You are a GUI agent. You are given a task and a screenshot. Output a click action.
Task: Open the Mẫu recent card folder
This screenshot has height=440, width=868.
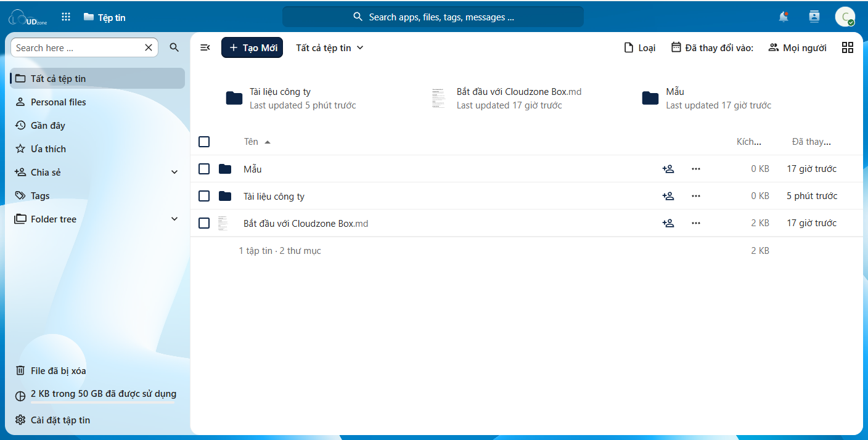tap(706, 98)
